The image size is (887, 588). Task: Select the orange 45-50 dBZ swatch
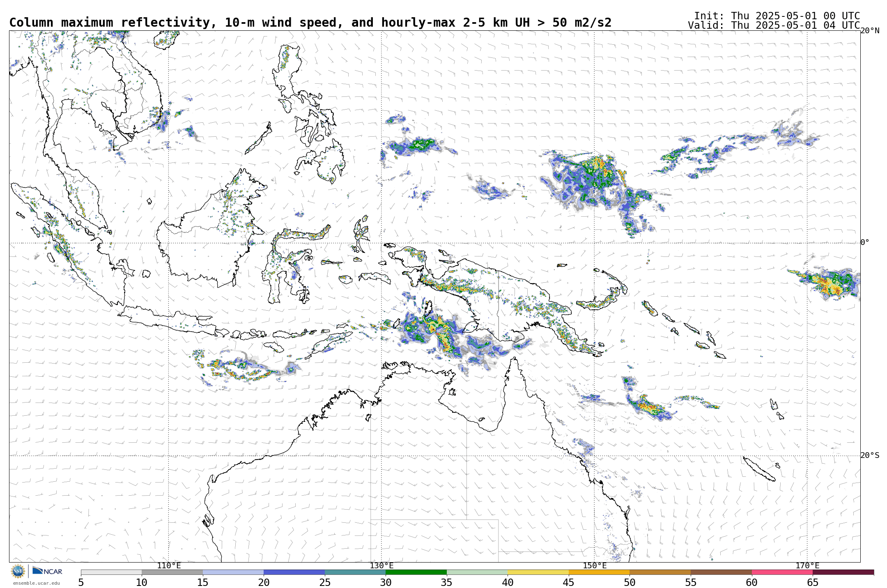tap(599, 572)
